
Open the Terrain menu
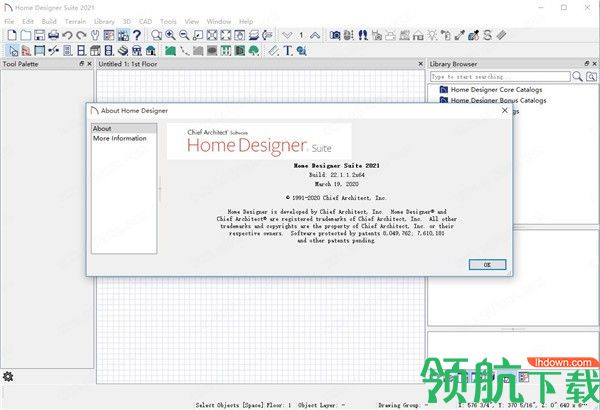pyautogui.click(x=75, y=21)
